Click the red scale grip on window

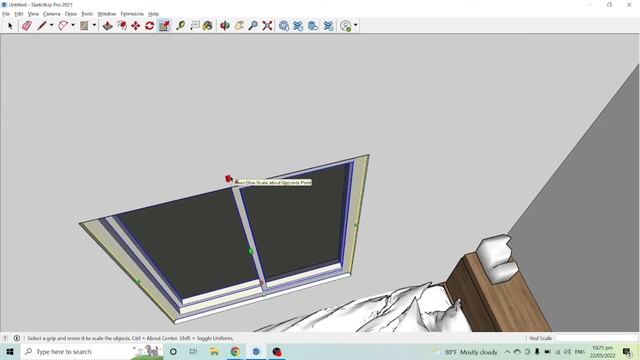pyautogui.click(x=229, y=178)
